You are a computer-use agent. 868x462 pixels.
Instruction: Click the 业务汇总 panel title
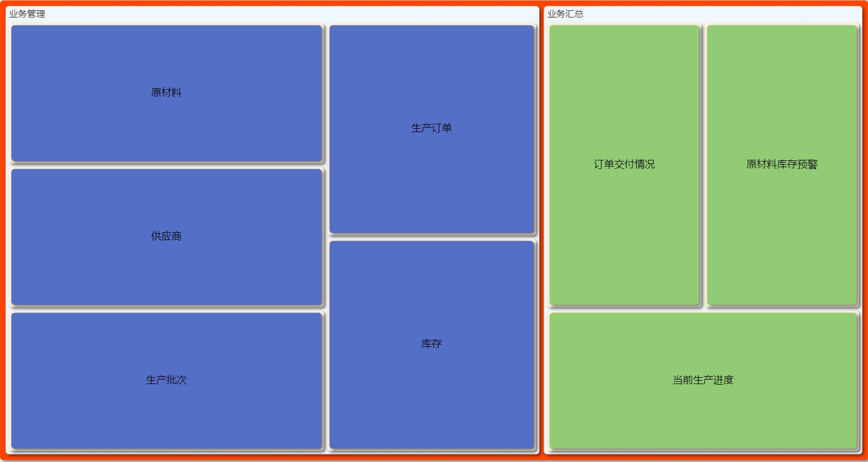[565, 14]
